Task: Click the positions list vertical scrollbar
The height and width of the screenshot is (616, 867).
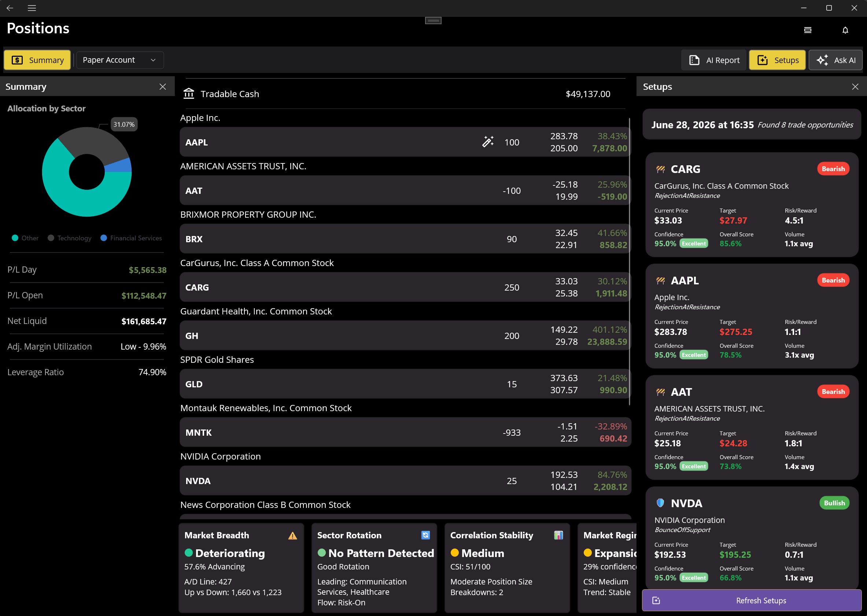Action: [x=630, y=262]
